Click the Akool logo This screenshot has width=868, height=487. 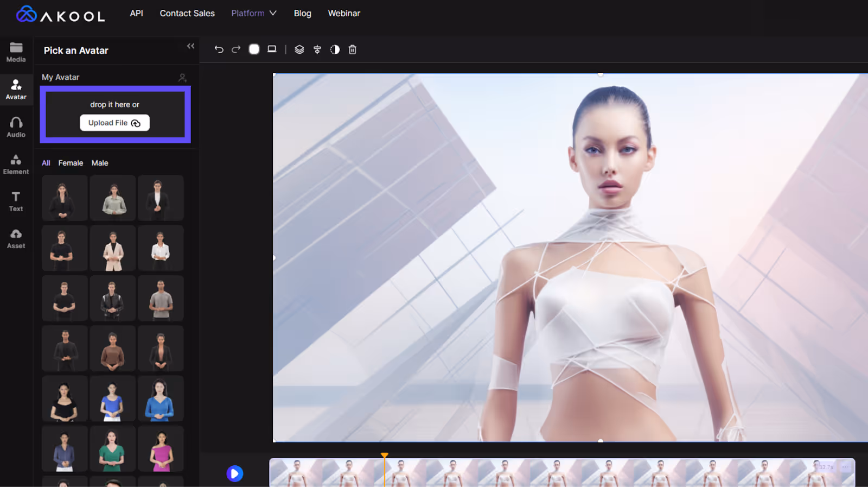click(x=60, y=15)
